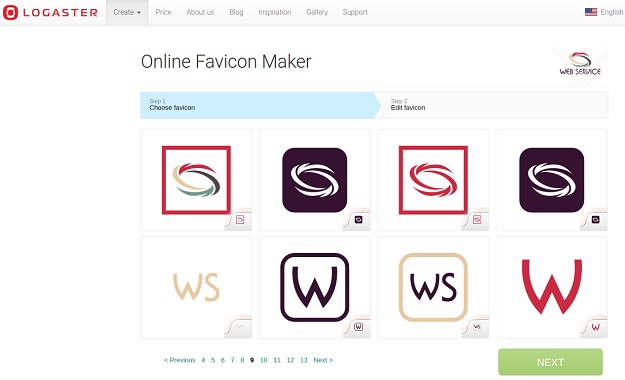
Task: Click the Web Service logo preview
Action: [580, 64]
